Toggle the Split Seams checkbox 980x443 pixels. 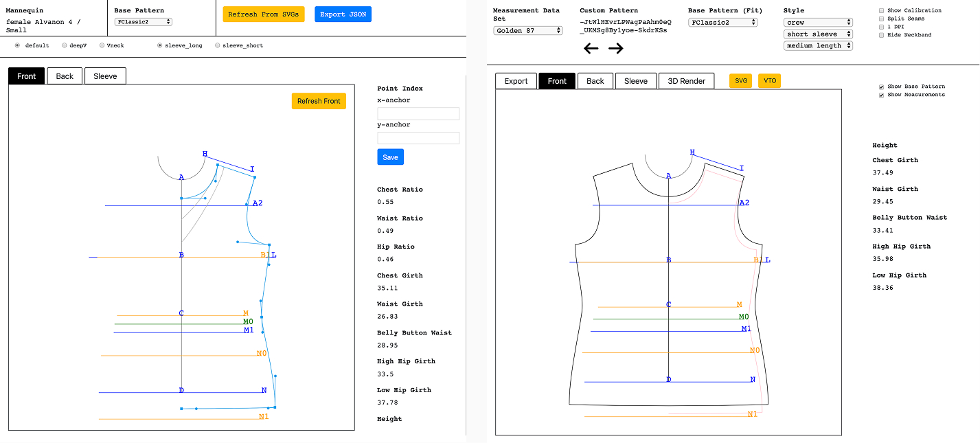coord(882,19)
